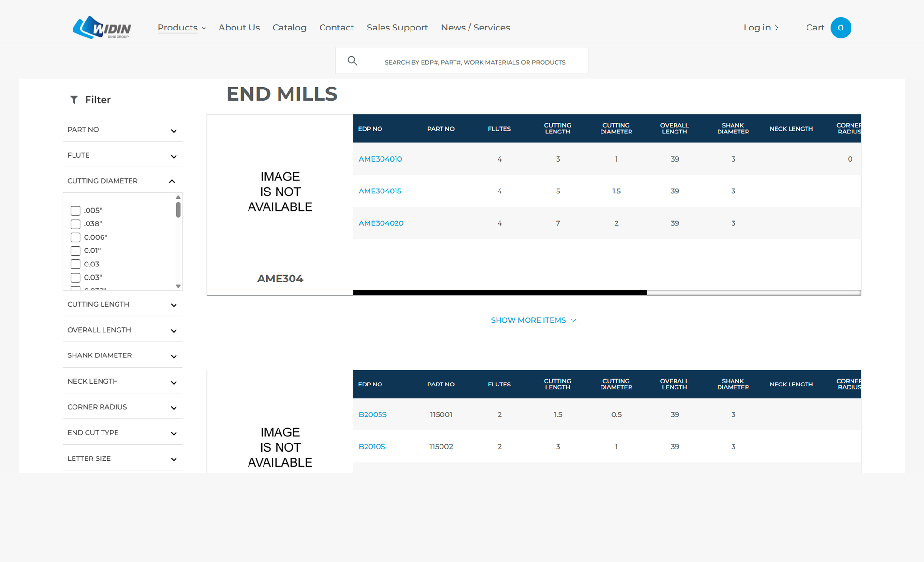Open the Contact page
This screenshot has height=562, width=924.
(x=337, y=28)
